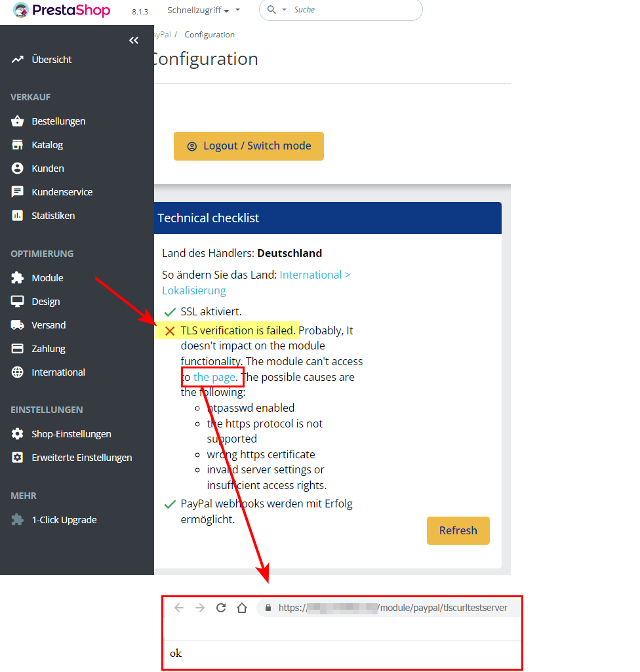Click the Zahlung credit card icon
640x672 pixels.
18,348
